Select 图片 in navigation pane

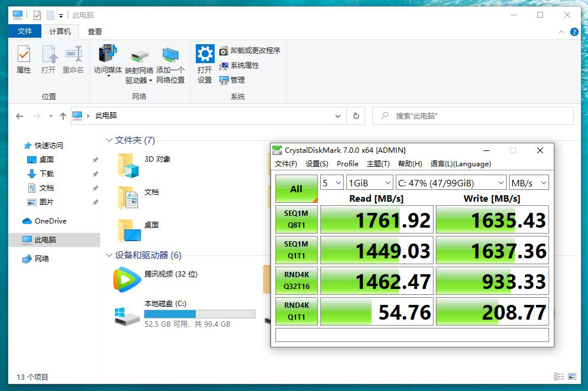[x=47, y=202]
